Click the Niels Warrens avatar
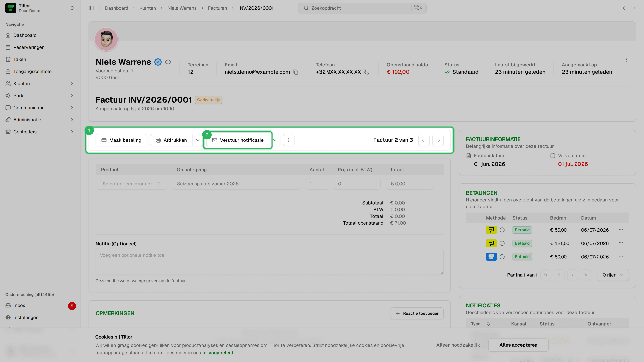644x362 pixels. click(106, 39)
